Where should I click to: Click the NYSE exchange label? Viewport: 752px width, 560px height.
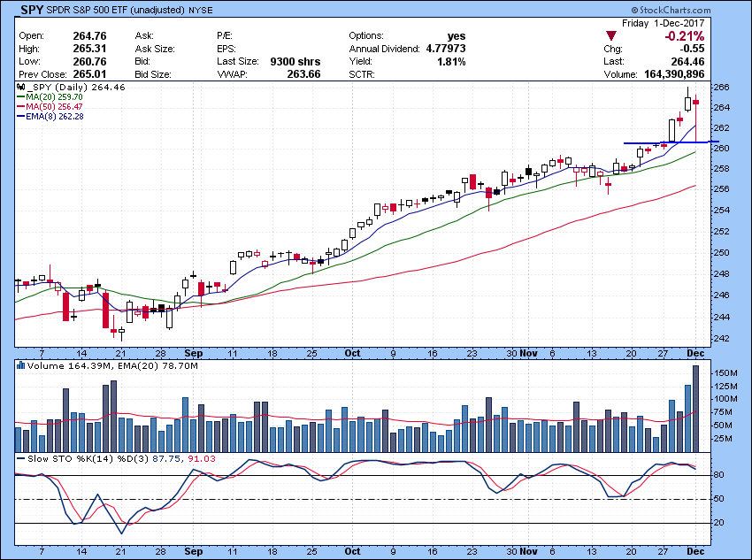pos(201,10)
